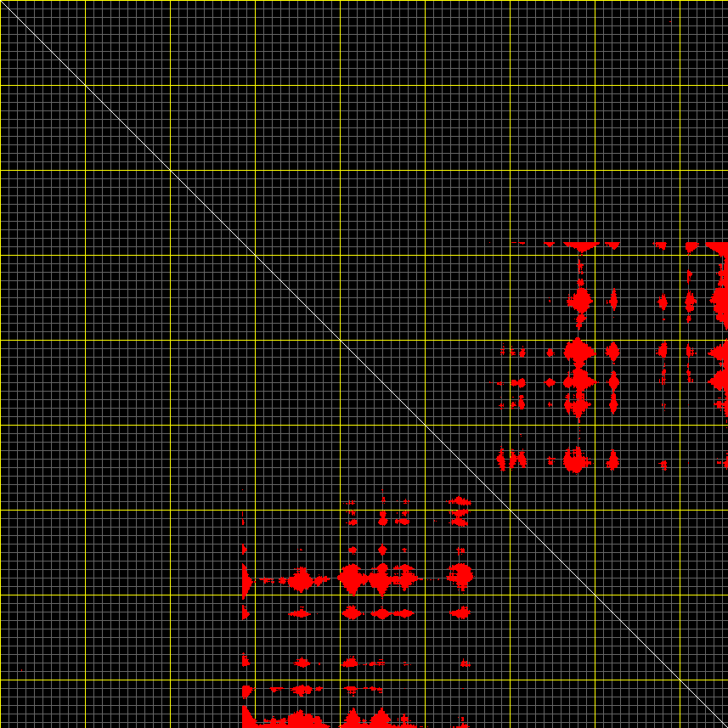
Task: Click the red triangle at lower cluster's bottom-left corner
Action: click(247, 717)
